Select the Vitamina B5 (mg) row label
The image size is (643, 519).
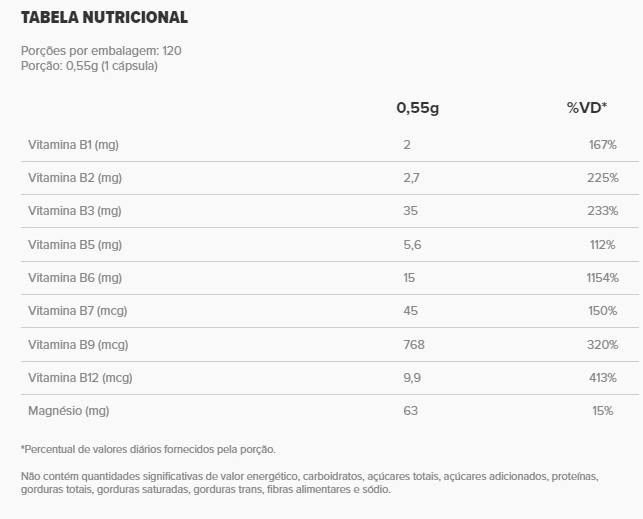click(x=75, y=245)
